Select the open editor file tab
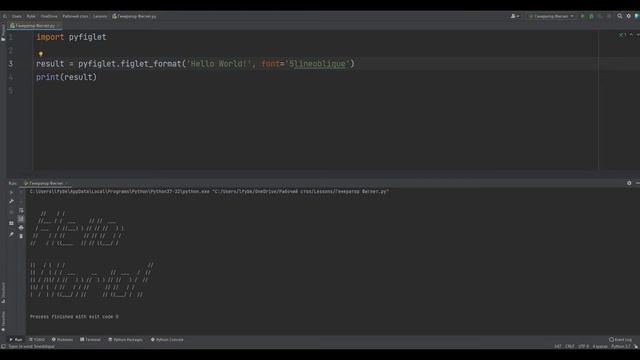Screen dimensions: 640x360 (35, 26)
